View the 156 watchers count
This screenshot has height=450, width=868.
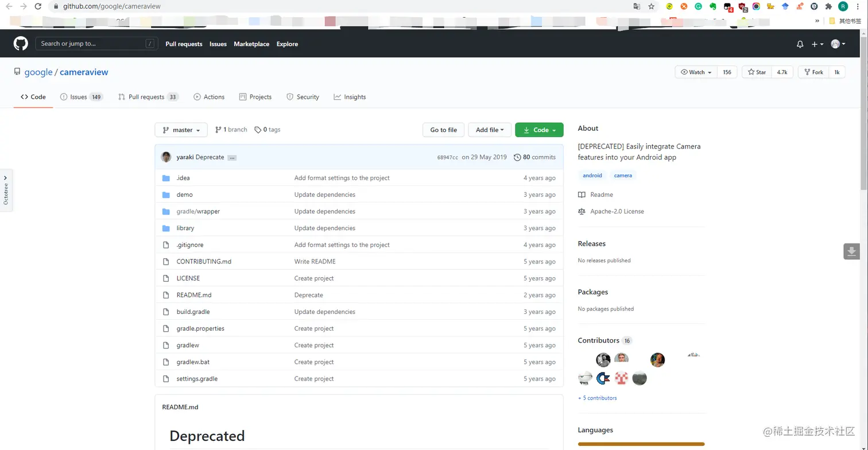(x=727, y=72)
